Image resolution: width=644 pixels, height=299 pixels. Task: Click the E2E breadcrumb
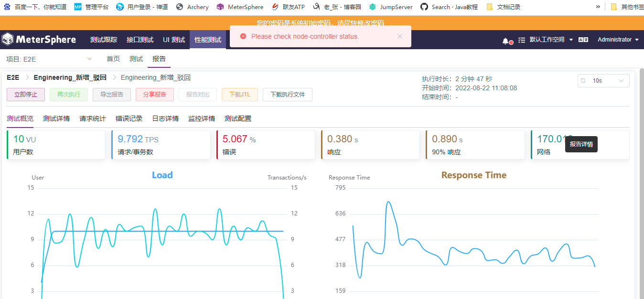click(13, 77)
